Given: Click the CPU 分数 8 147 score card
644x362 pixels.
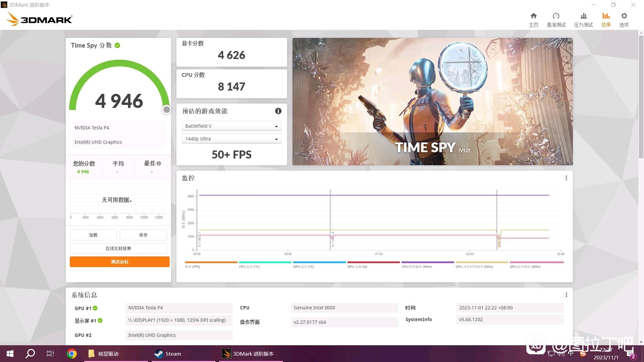Looking at the screenshot, I should pos(231,83).
